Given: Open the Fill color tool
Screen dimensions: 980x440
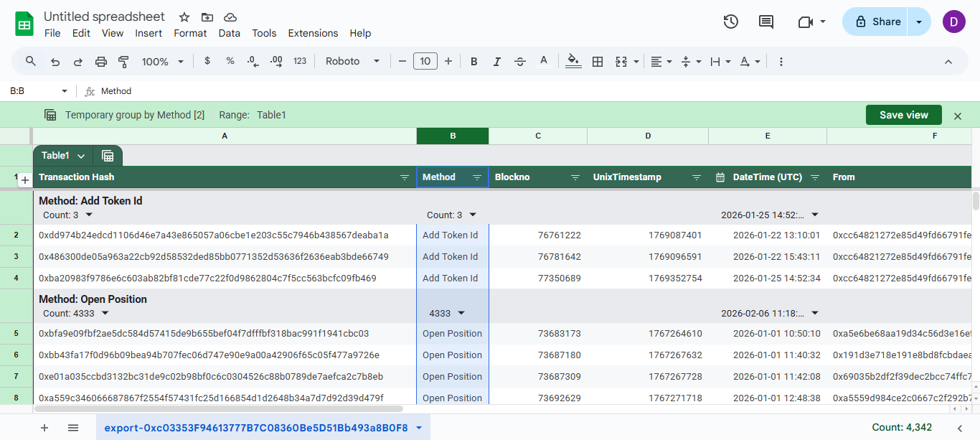Looking at the screenshot, I should pos(573,61).
